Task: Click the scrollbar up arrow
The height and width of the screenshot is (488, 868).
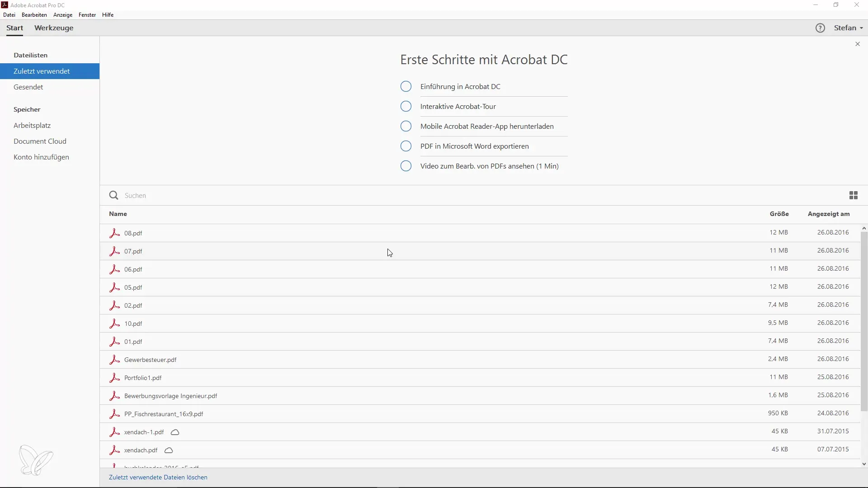Action: 864,228
